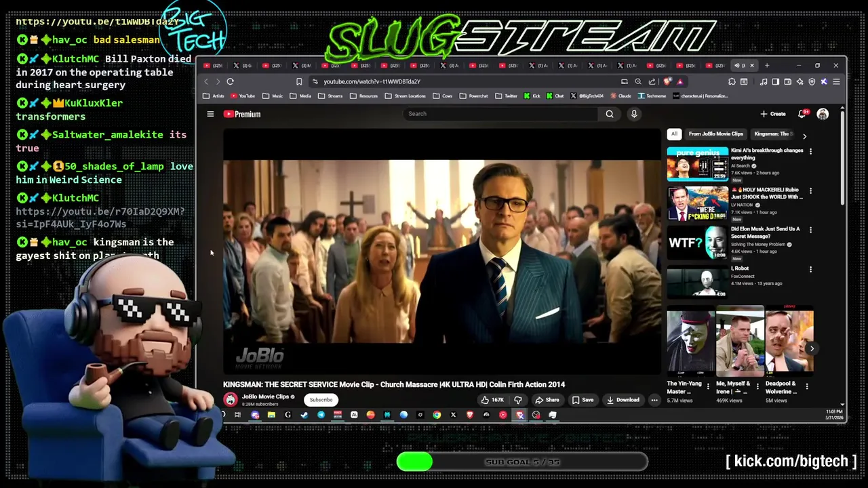Image resolution: width=868 pixels, height=488 pixels.
Task: Open the media control music note icon
Action: point(764,81)
